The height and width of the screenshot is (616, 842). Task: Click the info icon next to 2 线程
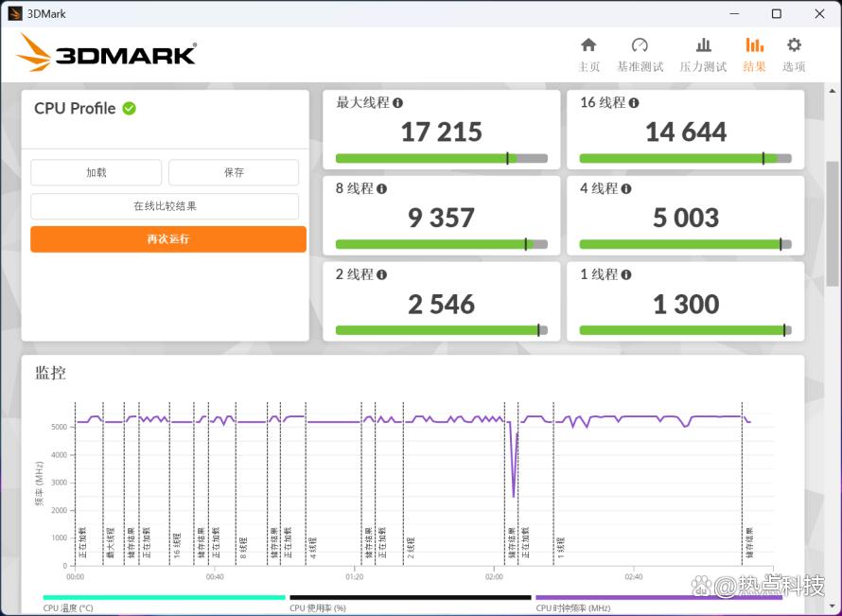pyautogui.click(x=381, y=274)
